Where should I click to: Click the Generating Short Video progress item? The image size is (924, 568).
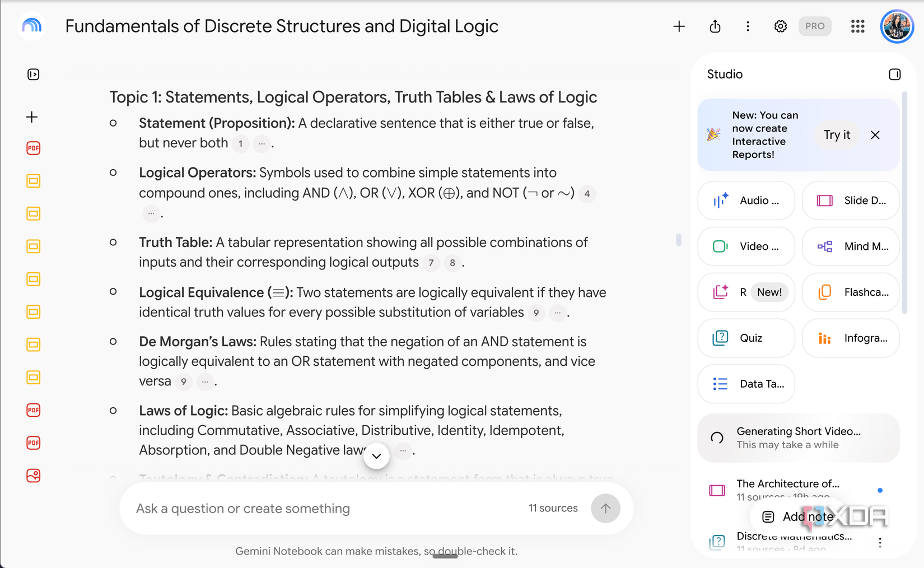coord(798,438)
